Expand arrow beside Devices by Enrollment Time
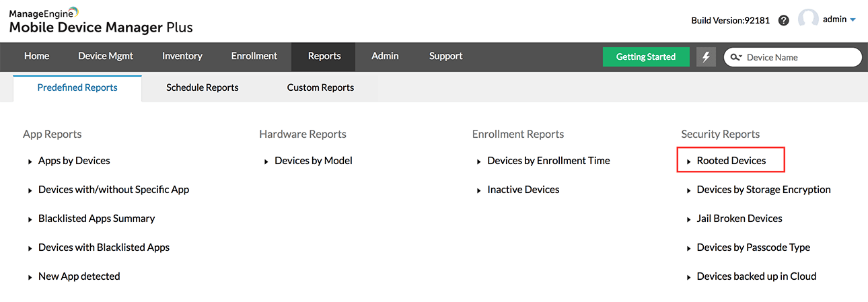This screenshot has height=302, width=868. [479, 162]
